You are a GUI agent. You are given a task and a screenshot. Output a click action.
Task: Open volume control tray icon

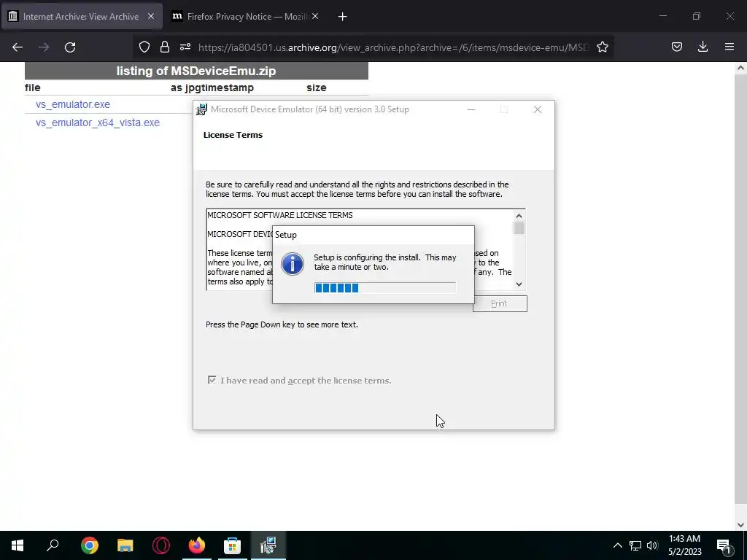pos(652,545)
